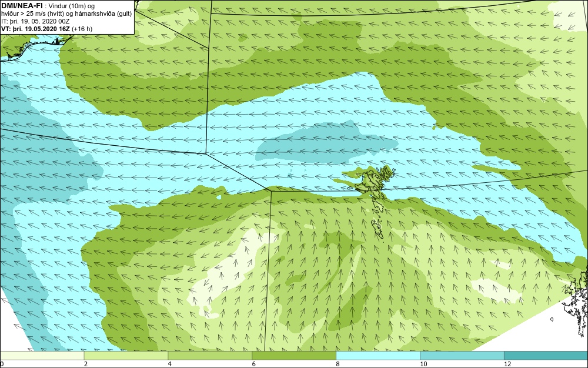Click the legend value '2'
588x368 pixels.
coord(86,364)
